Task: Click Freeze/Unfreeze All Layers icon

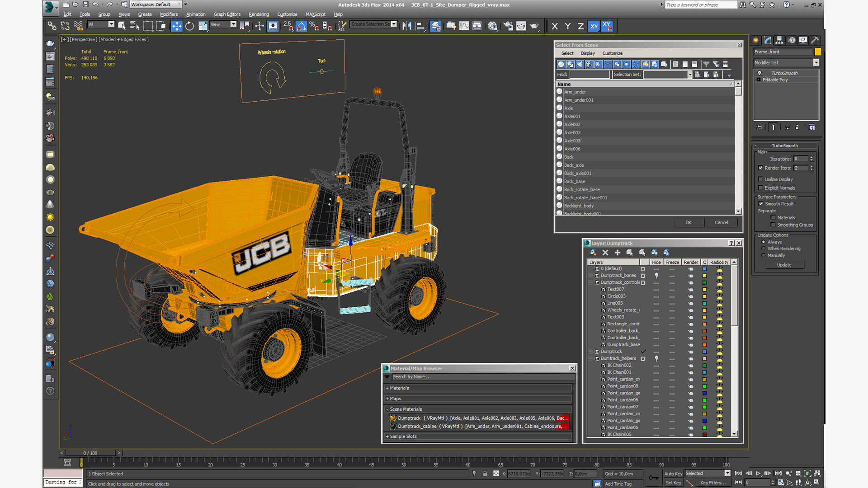Action: click(666, 253)
